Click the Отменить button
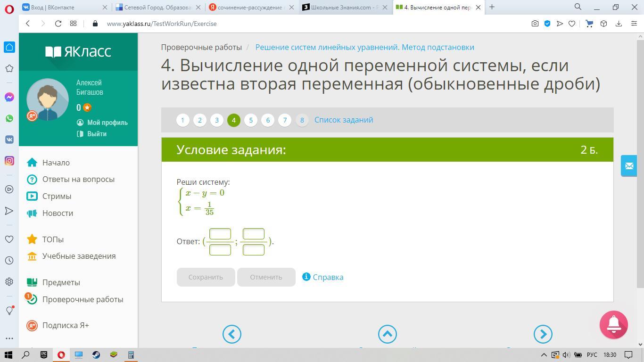This screenshot has height=362, width=644. pyautogui.click(x=266, y=277)
